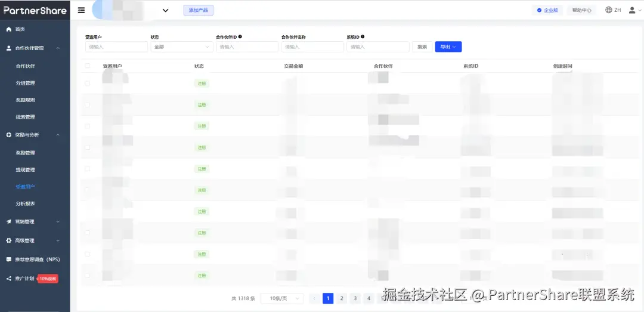
Task: Open the product selector dropdown arrow
Action: (x=166, y=10)
